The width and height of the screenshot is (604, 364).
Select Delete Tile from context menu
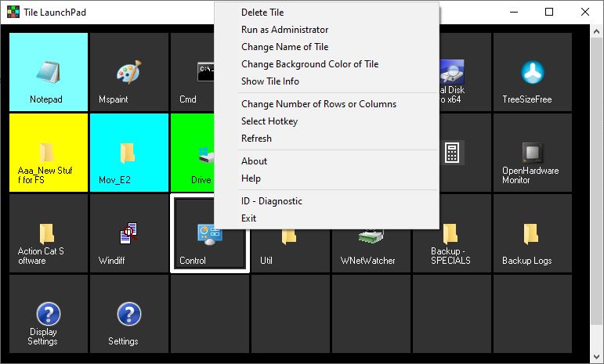coord(262,13)
